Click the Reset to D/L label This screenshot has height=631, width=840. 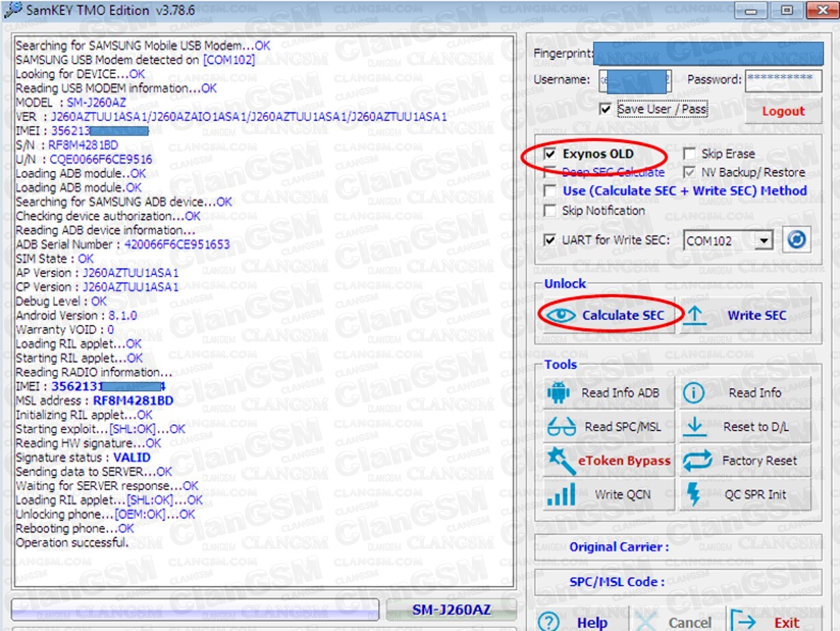click(756, 427)
